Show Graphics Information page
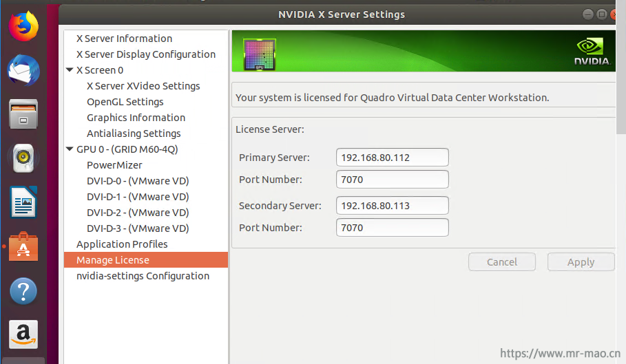The height and width of the screenshot is (364, 626). point(136,118)
